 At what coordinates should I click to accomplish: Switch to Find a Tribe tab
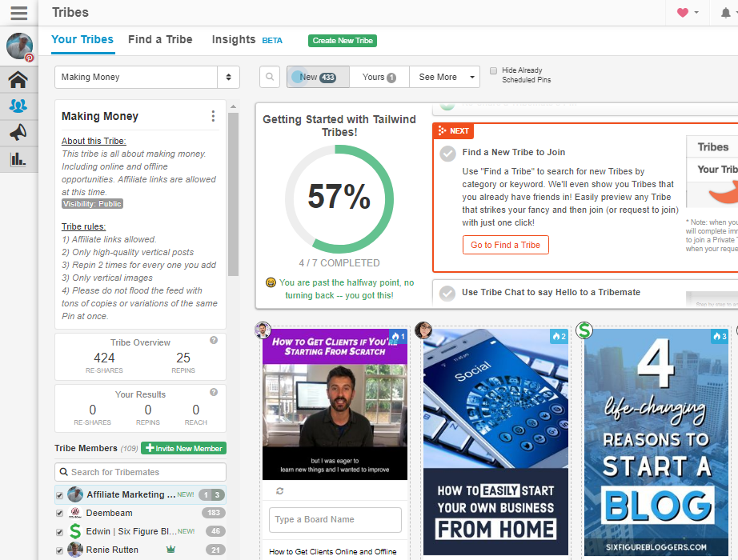[160, 39]
